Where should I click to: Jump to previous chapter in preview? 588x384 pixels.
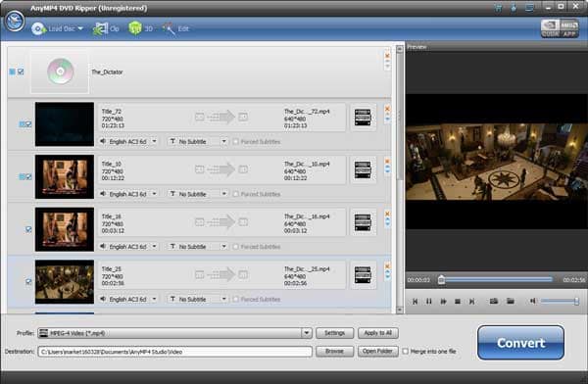(415, 301)
